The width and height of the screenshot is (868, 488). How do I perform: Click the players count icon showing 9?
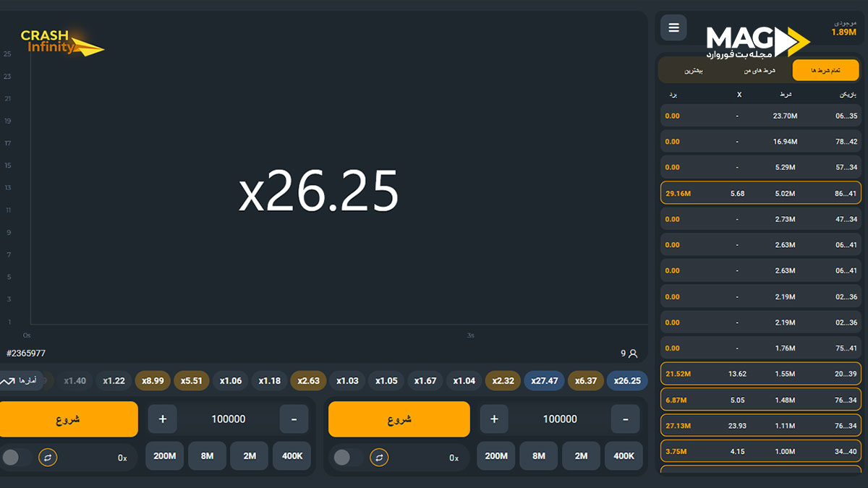point(633,354)
